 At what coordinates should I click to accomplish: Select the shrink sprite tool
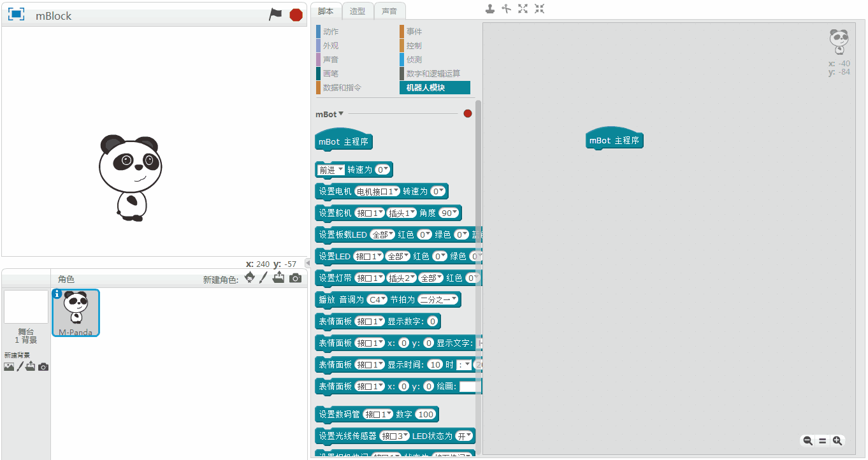coord(539,8)
